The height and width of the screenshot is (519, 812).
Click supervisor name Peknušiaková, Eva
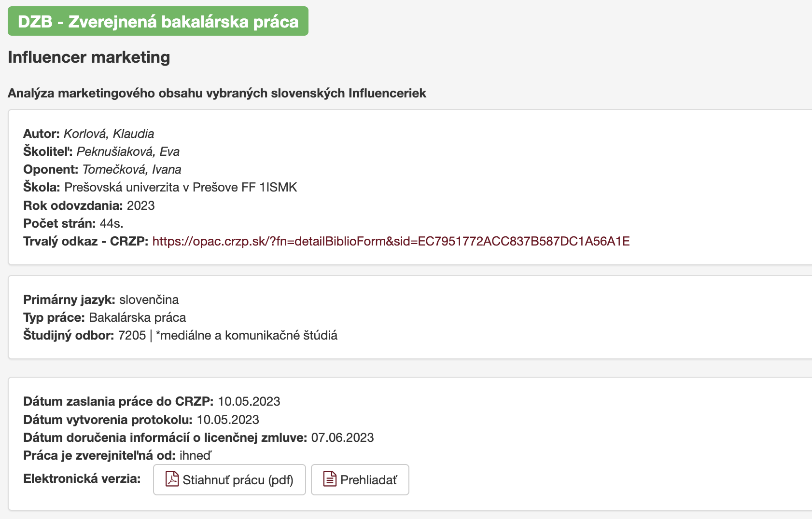tap(128, 151)
